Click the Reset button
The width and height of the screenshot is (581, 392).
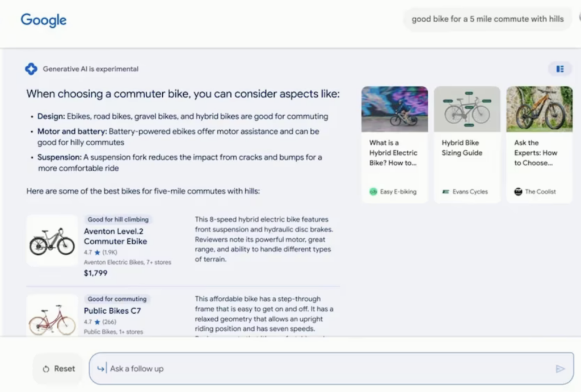[x=58, y=369]
